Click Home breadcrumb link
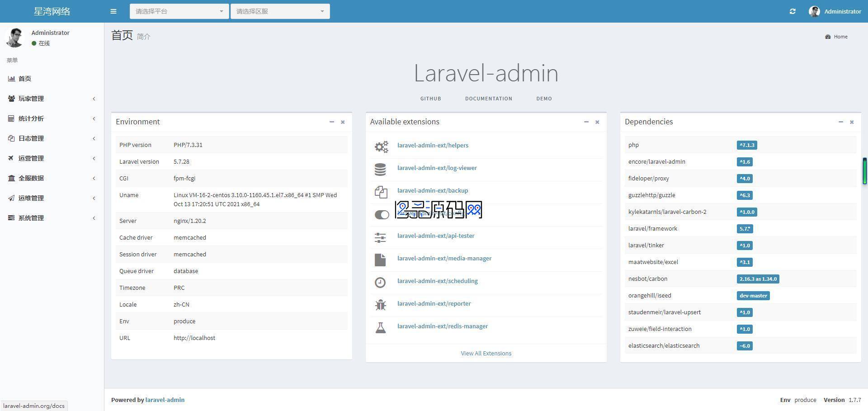Viewport: 868px width, 411px height. point(841,37)
